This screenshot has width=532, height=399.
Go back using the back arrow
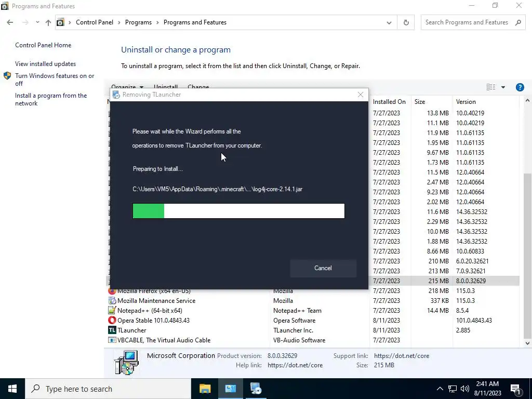10,22
